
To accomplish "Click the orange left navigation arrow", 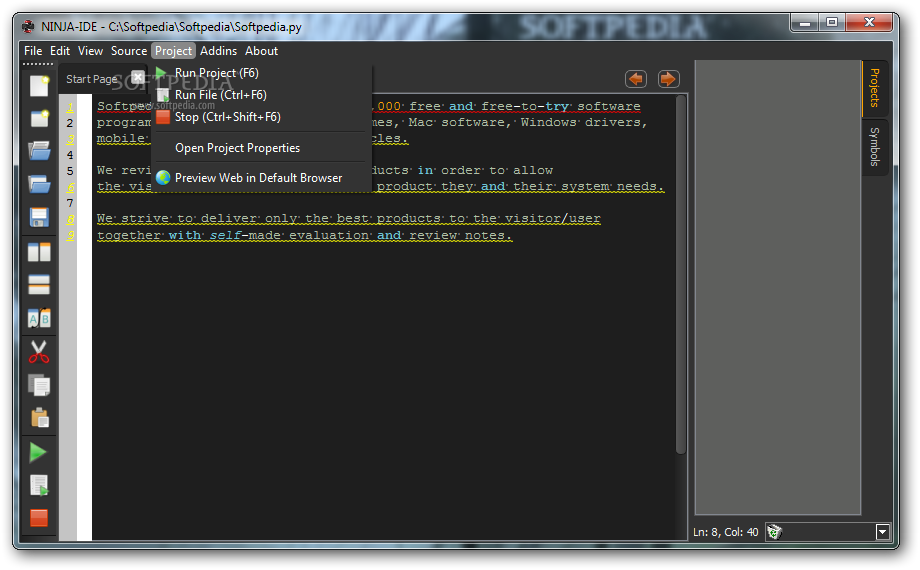I will pos(636,79).
